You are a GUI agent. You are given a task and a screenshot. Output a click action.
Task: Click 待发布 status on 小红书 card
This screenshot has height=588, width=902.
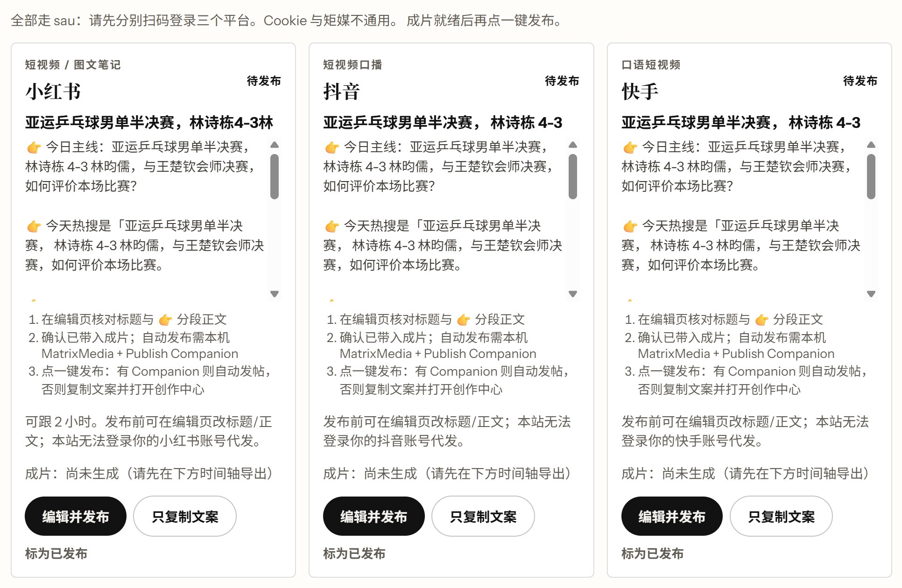click(264, 81)
